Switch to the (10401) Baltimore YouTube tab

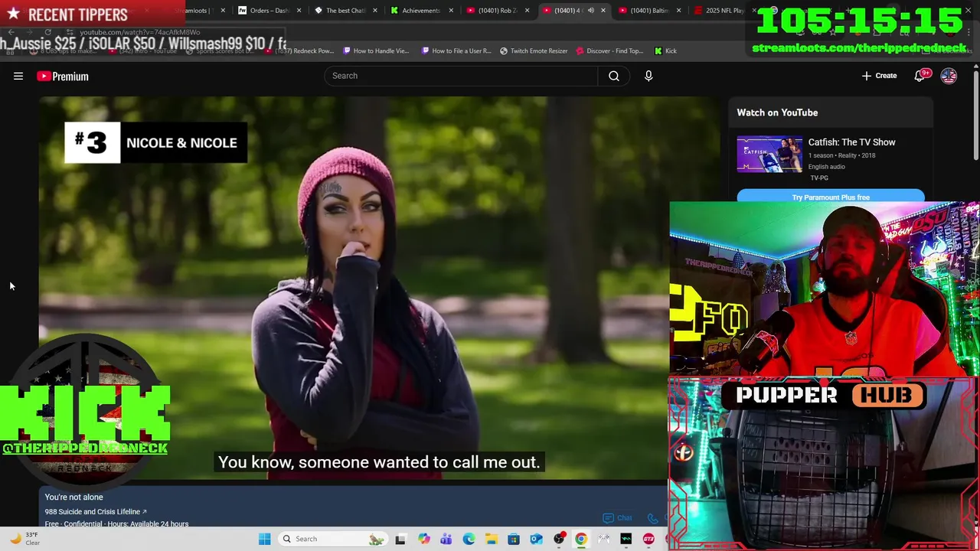point(649,11)
